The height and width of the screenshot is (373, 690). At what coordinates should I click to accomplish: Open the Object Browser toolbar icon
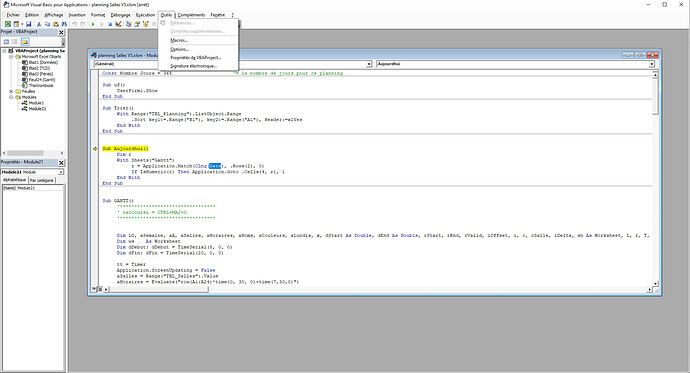pyautogui.click(x=146, y=24)
